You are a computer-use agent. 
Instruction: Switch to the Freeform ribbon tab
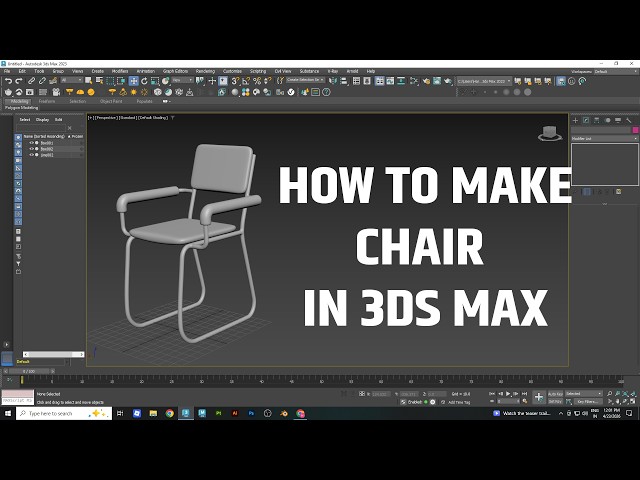click(x=47, y=101)
